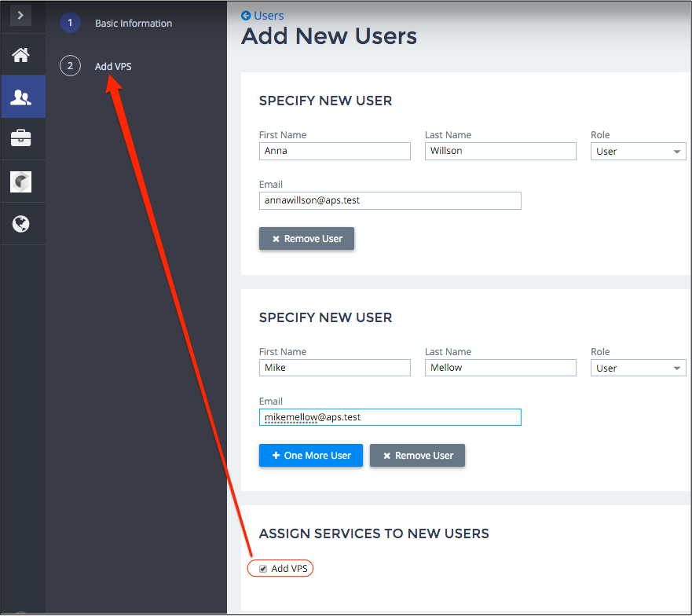The height and width of the screenshot is (616, 692).
Task: Click the One More User button
Action: coord(311,456)
